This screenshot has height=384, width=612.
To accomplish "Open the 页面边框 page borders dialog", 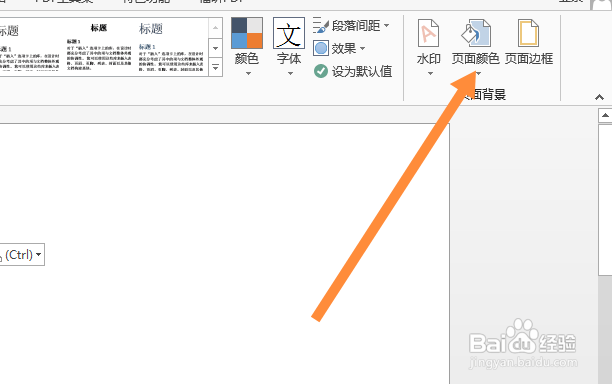I will click(529, 42).
